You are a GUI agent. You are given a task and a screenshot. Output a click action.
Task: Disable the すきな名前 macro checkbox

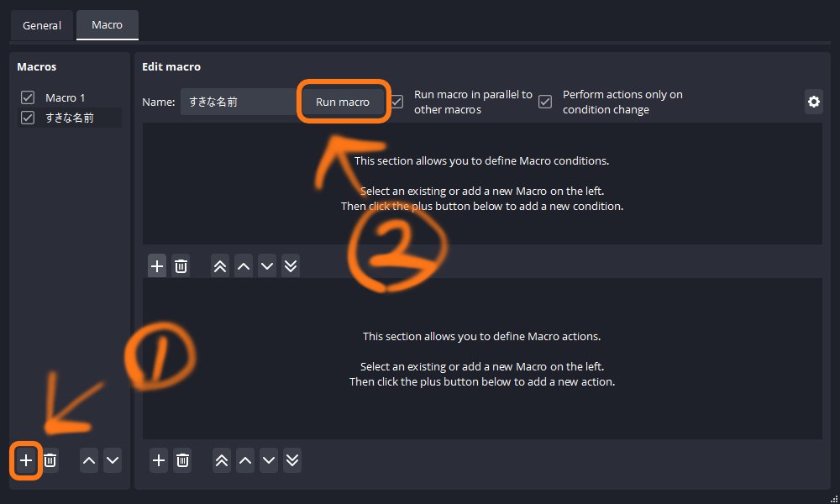pos(28,117)
